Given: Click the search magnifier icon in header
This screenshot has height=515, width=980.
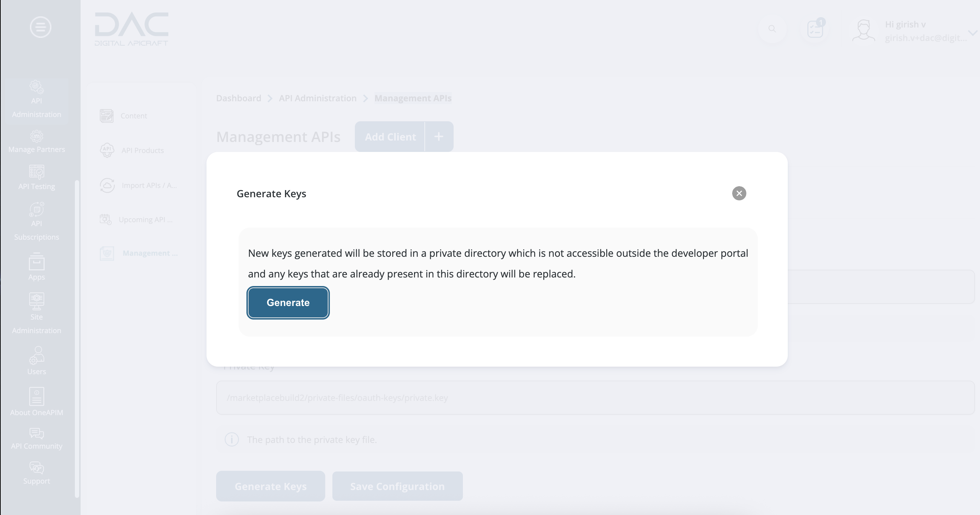Looking at the screenshot, I should pyautogui.click(x=772, y=29).
